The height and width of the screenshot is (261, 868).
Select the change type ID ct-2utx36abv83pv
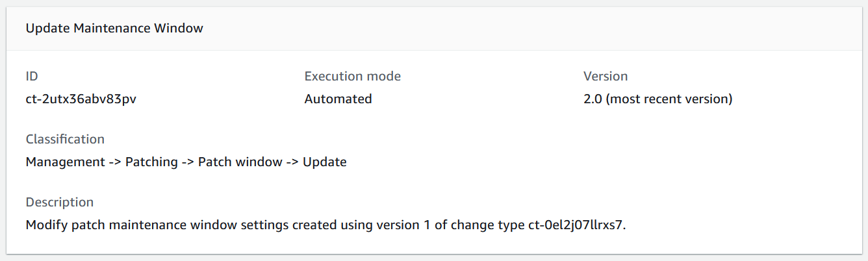pos(81,99)
